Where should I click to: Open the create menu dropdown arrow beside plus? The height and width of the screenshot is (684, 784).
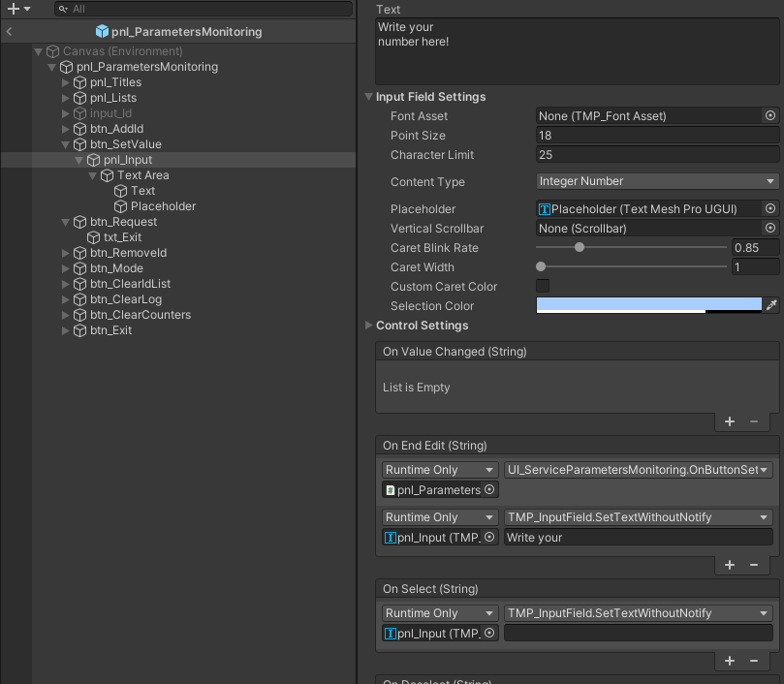(x=27, y=9)
